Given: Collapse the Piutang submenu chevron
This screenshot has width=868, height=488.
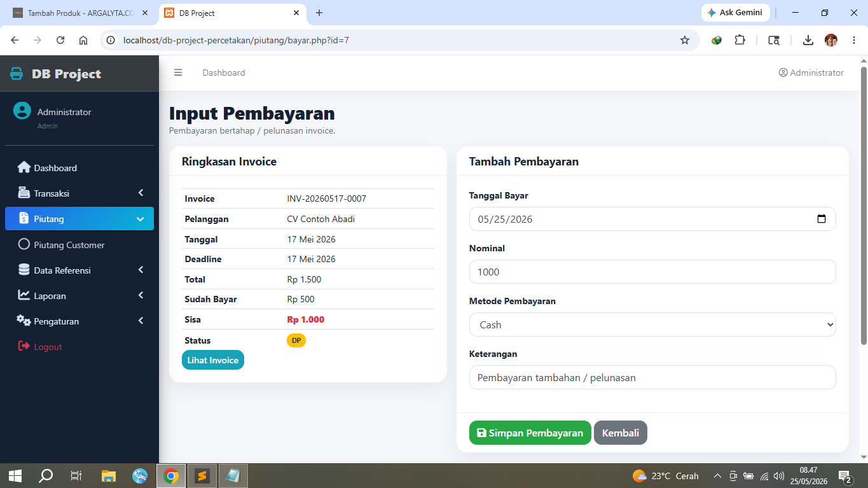Looking at the screenshot, I should pyautogui.click(x=141, y=219).
